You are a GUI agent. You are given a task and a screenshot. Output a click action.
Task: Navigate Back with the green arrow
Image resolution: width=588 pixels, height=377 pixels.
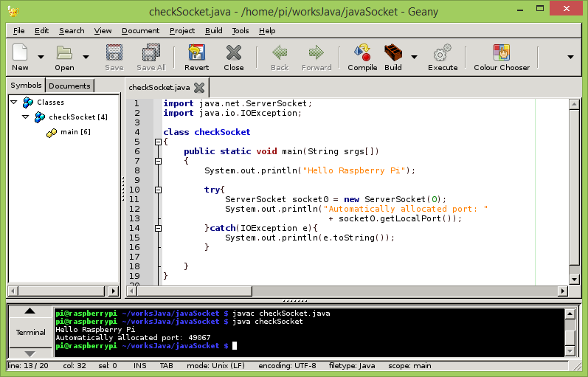point(280,52)
